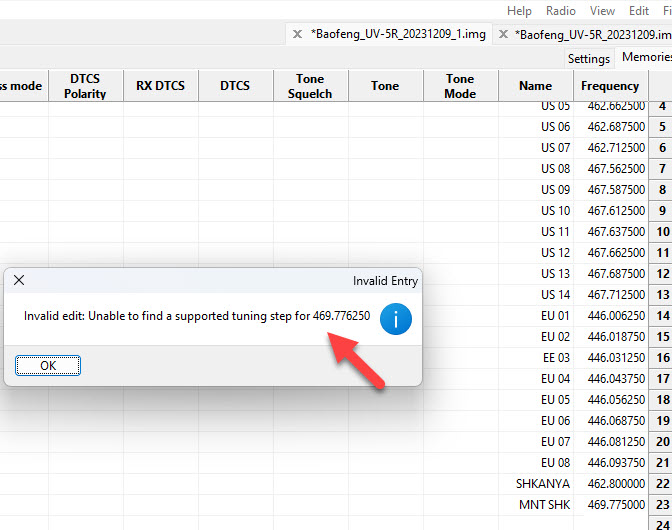The width and height of the screenshot is (672, 530).
Task: Switch to the Memories tab
Action: (x=646, y=58)
